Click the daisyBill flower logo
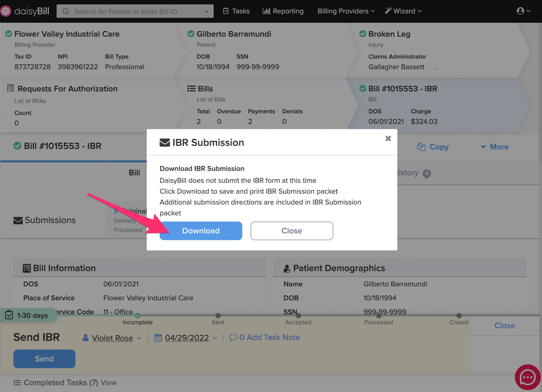This screenshot has width=542, height=392. tap(6, 11)
